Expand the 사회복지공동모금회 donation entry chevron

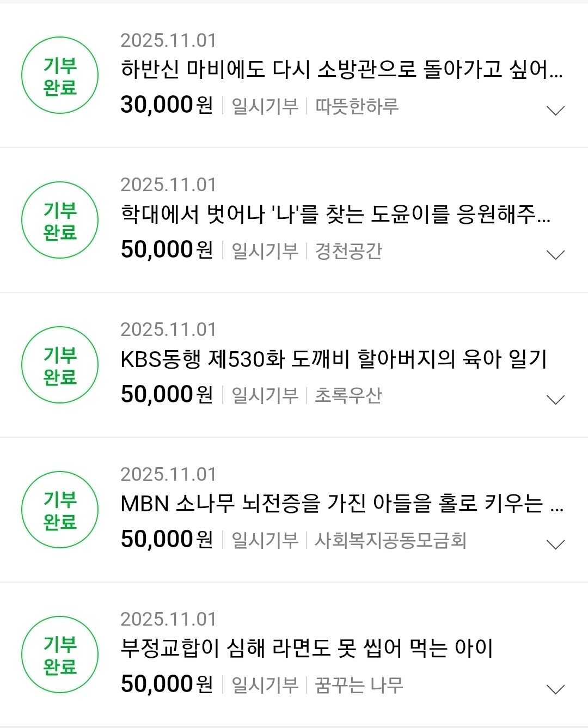point(555,545)
